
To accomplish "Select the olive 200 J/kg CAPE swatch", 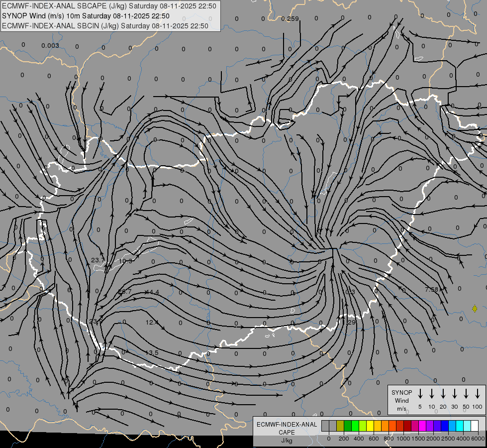I will pyautogui.click(x=340, y=426).
